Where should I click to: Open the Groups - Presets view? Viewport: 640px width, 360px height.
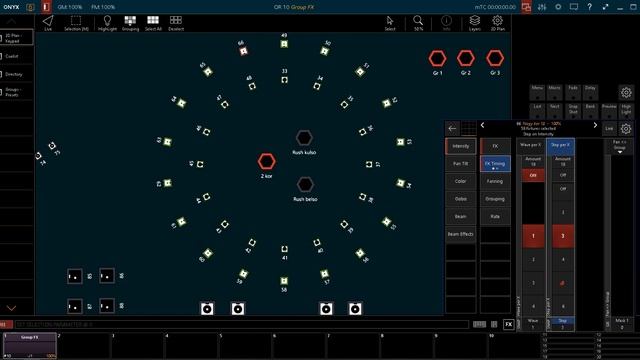(16, 92)
